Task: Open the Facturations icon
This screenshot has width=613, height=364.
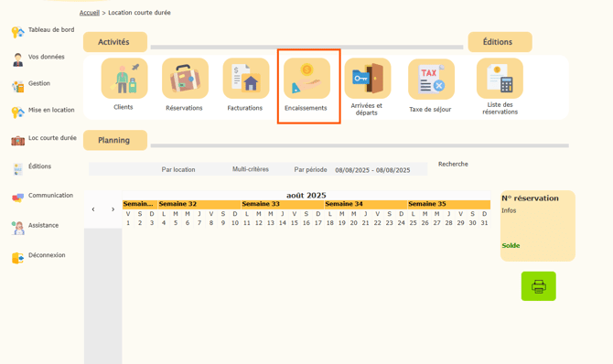Action: point(246,78)
